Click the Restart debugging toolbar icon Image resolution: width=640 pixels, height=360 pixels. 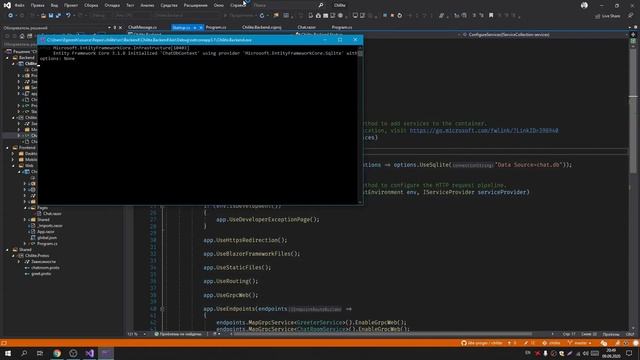coord(400,16)
